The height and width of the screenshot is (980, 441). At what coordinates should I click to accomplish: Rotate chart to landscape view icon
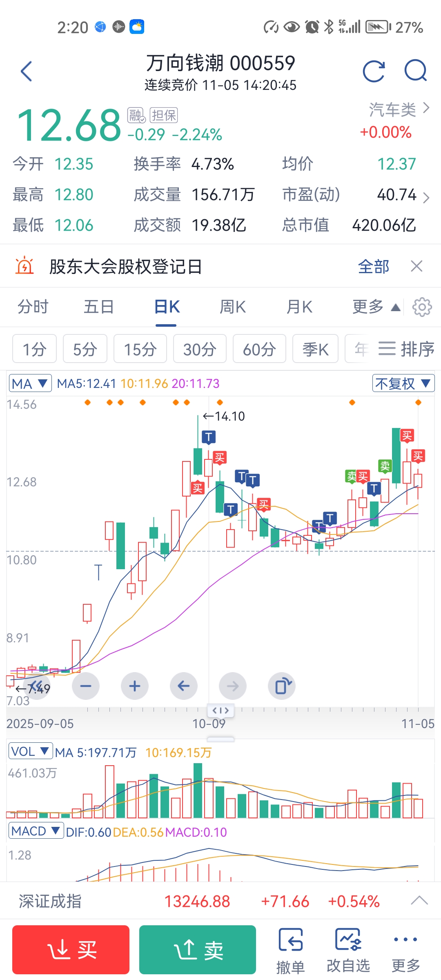pos(282,686)
